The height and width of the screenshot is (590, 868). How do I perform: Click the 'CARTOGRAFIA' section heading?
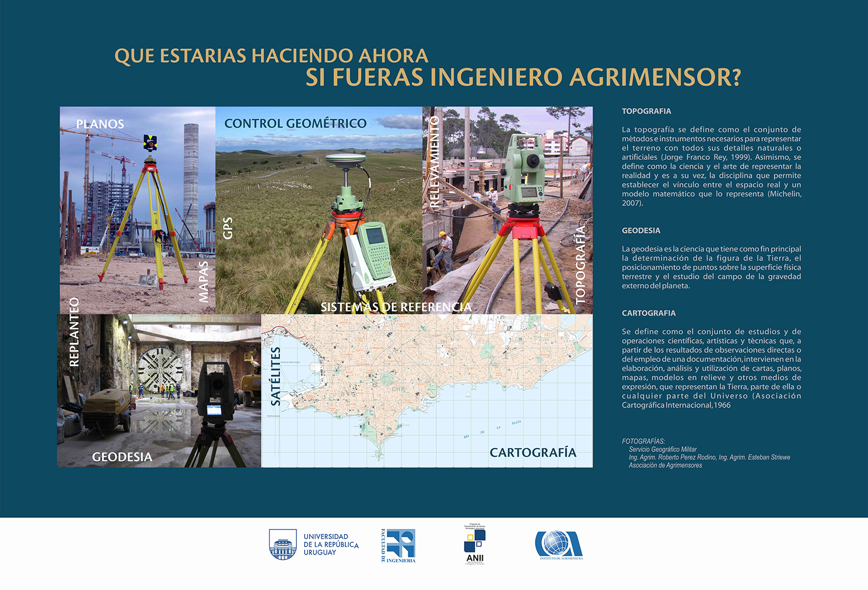649,313
